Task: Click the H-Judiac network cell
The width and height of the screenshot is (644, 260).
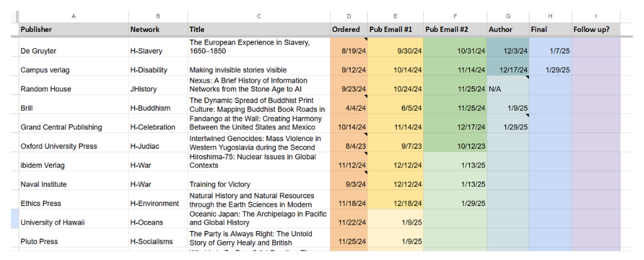Action: coord(158,142)
